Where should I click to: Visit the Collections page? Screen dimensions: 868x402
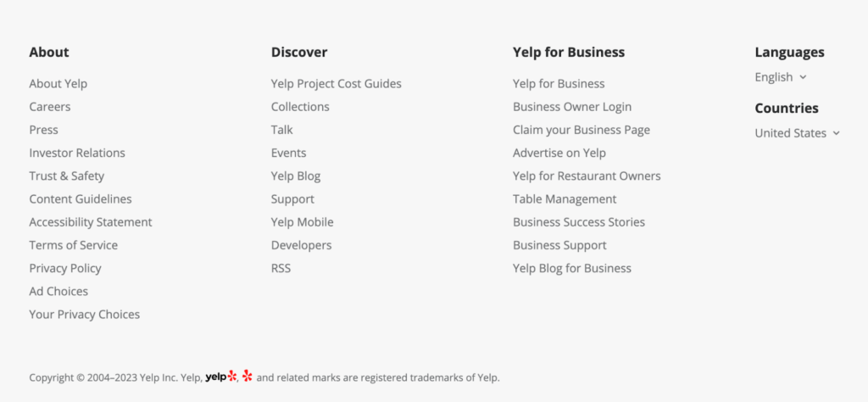(300, 107)
